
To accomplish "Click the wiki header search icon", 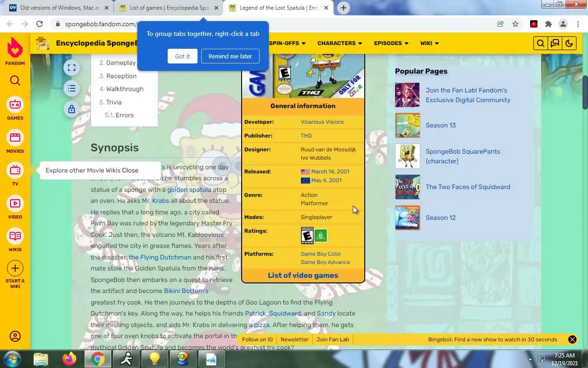I will 541,43.
